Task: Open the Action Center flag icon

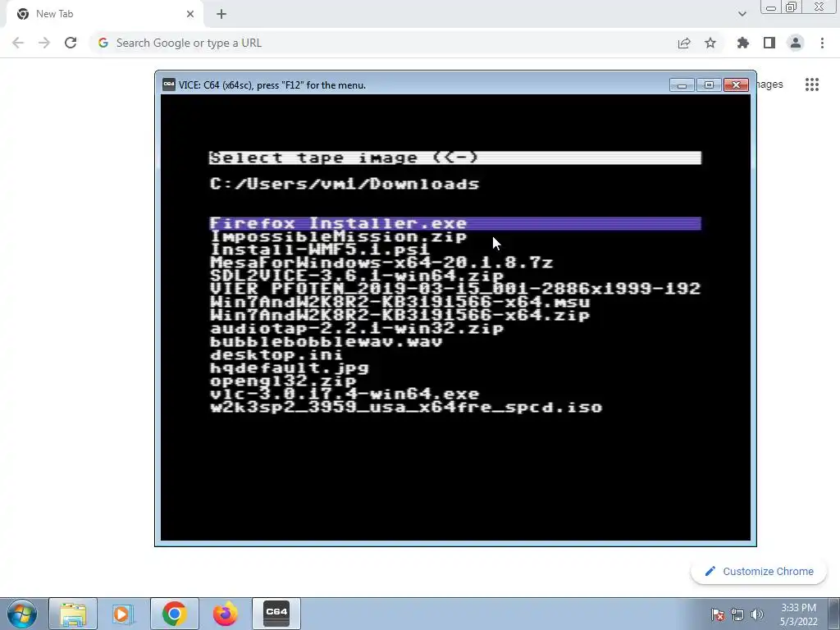Action: 717,614
